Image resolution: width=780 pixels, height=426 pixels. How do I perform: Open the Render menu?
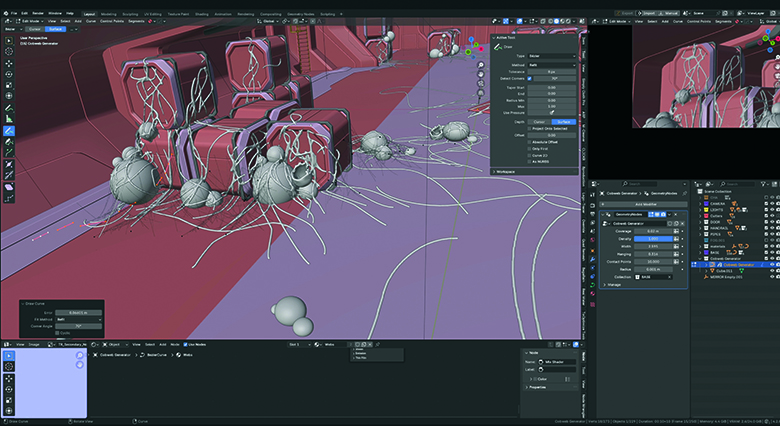point(37,12)
